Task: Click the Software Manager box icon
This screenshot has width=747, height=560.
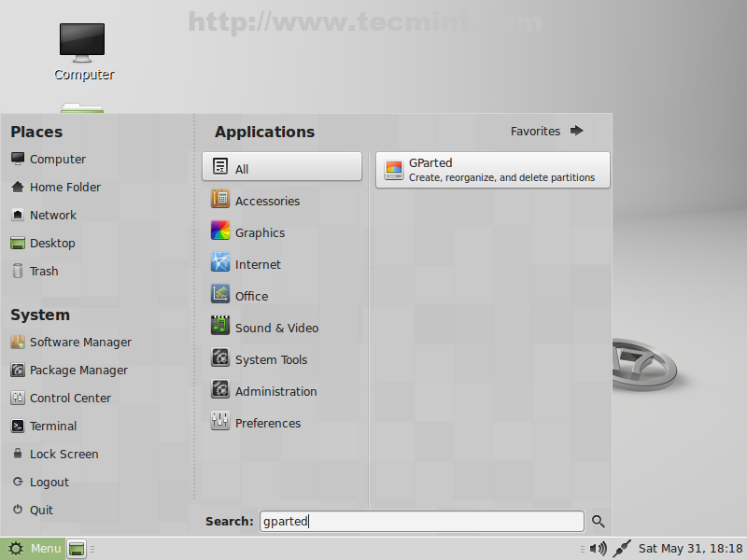Action: coord(18,342)
